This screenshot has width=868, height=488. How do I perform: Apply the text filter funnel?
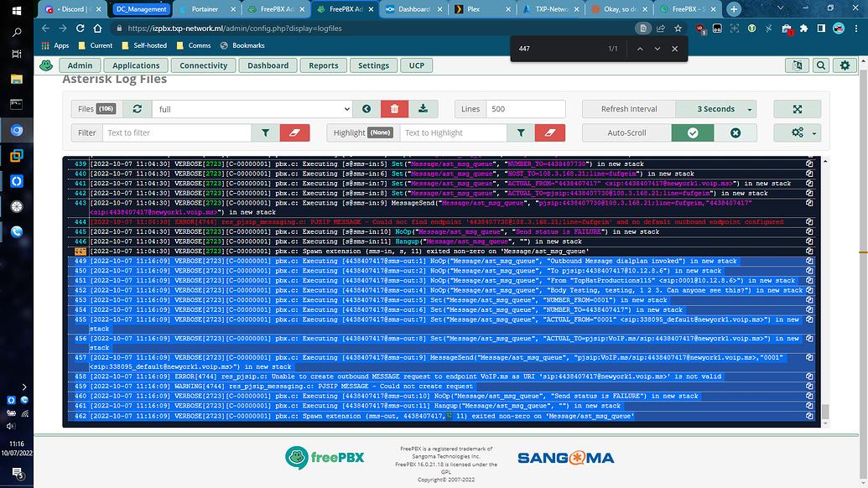[x=267, y=132]
